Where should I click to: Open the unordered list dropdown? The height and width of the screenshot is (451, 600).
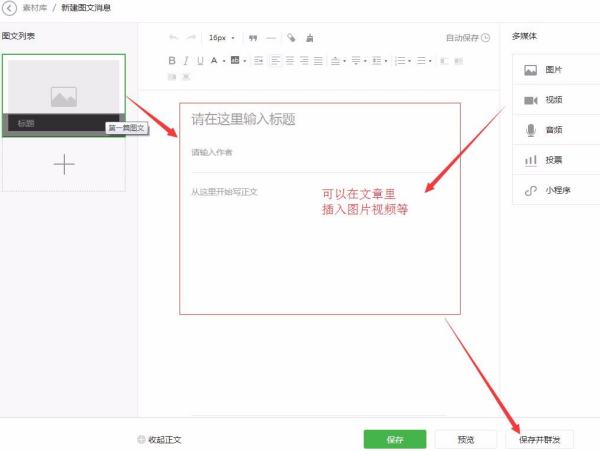pos(424,60)
